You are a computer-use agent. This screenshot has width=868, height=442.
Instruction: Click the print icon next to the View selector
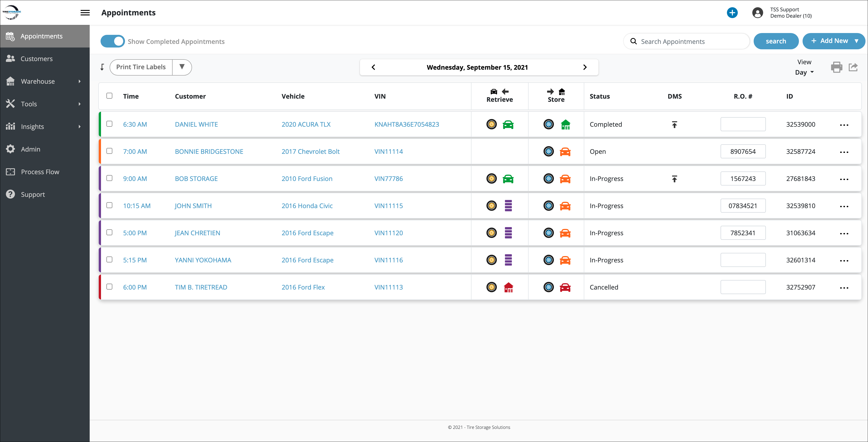(x=836, y=67)
